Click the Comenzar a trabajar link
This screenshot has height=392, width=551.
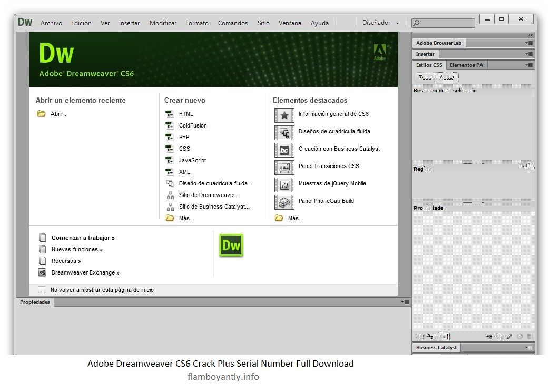pos(83,238)
